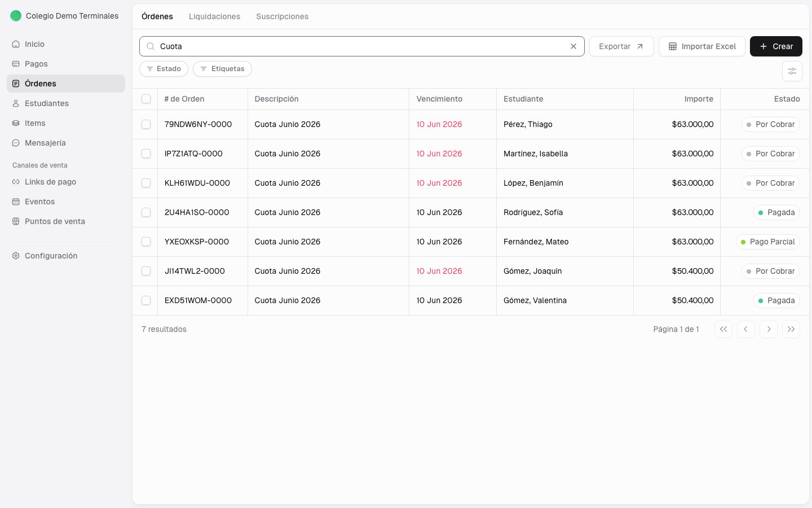This screenshot has width=812, height=508.
Task: Click student name Martínez, Isabella
Action: point(536,154)
